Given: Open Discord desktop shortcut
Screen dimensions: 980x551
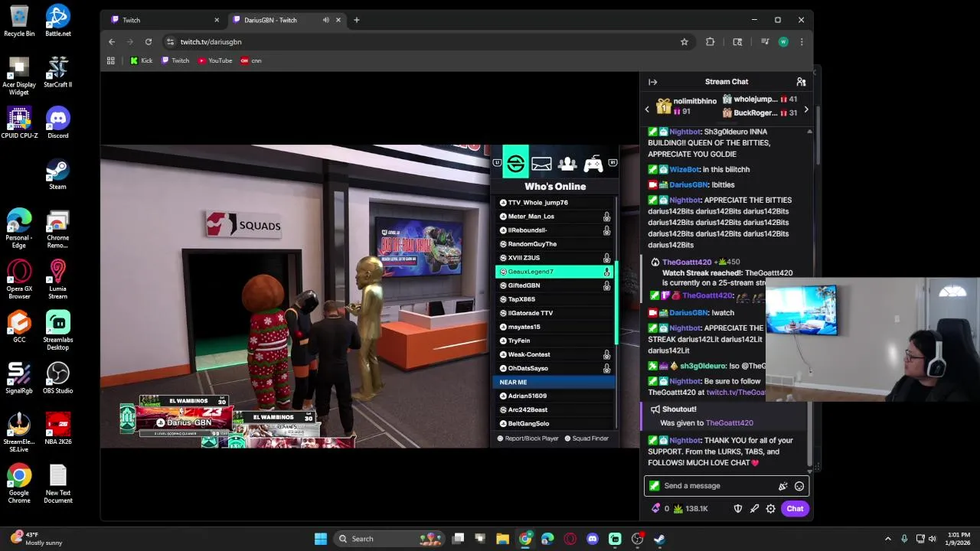Looking at the screenshot, I should click(58, 122).
